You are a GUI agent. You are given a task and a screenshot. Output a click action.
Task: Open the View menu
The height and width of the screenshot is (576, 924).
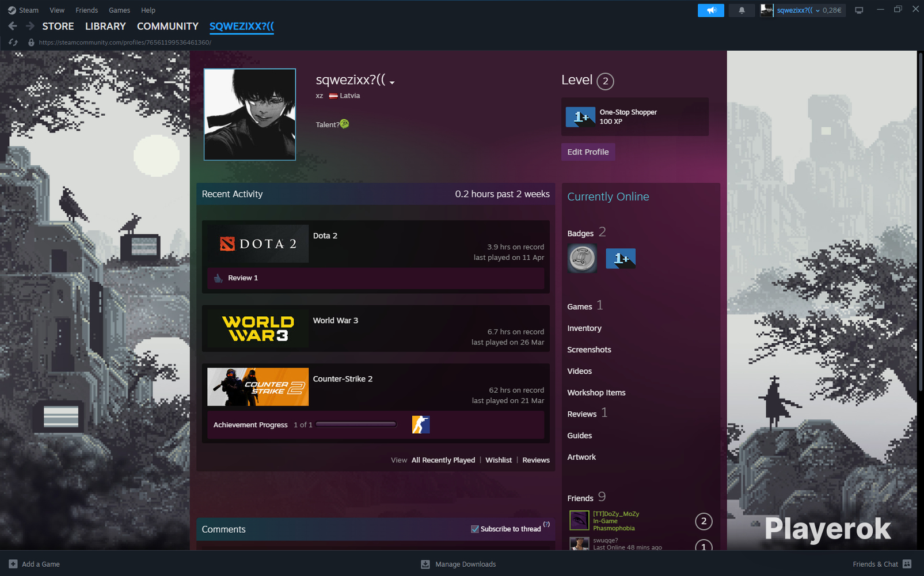[57, 10]
